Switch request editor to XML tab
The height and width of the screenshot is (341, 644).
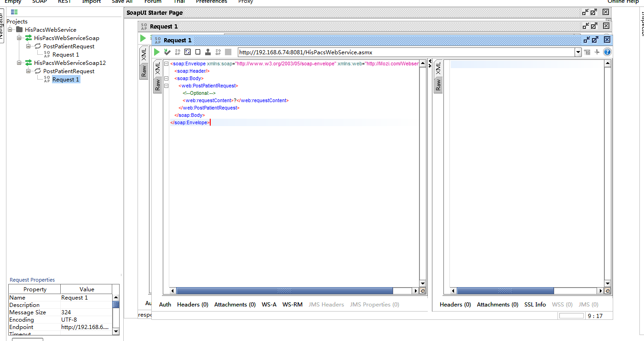157,69
